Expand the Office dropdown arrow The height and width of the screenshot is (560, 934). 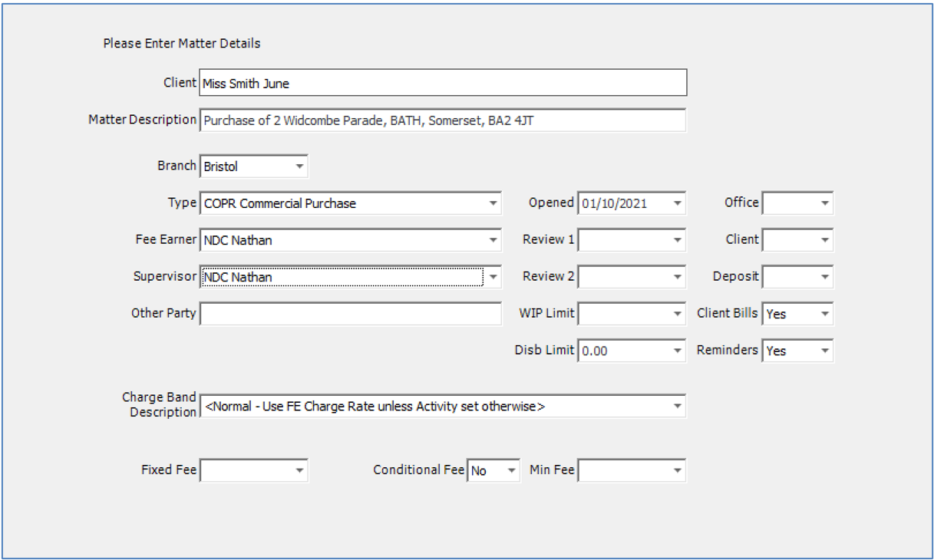[x=824, y=203]
